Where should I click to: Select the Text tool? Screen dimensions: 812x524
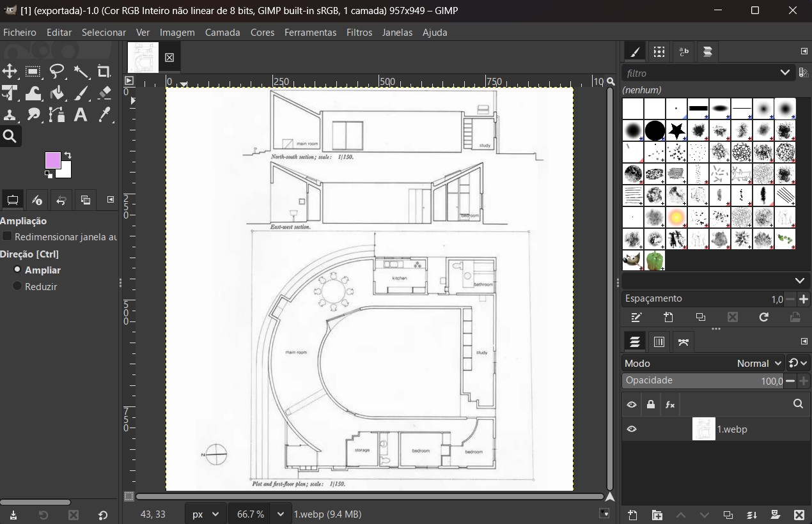pos(81,115)
